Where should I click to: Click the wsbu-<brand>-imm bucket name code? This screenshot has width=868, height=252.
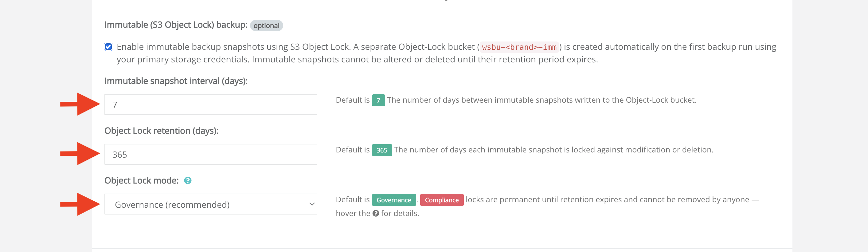pyautogui.click(x=519, y=47)
